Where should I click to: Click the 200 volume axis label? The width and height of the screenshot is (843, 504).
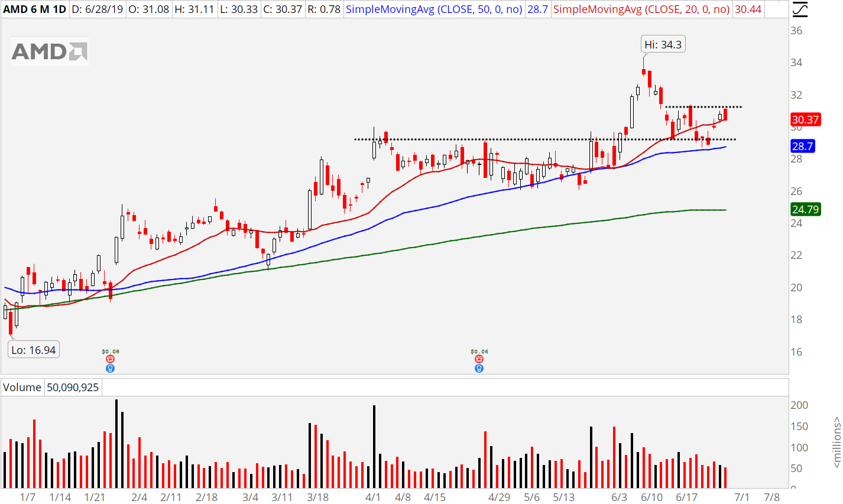click(x=799, y=405)
